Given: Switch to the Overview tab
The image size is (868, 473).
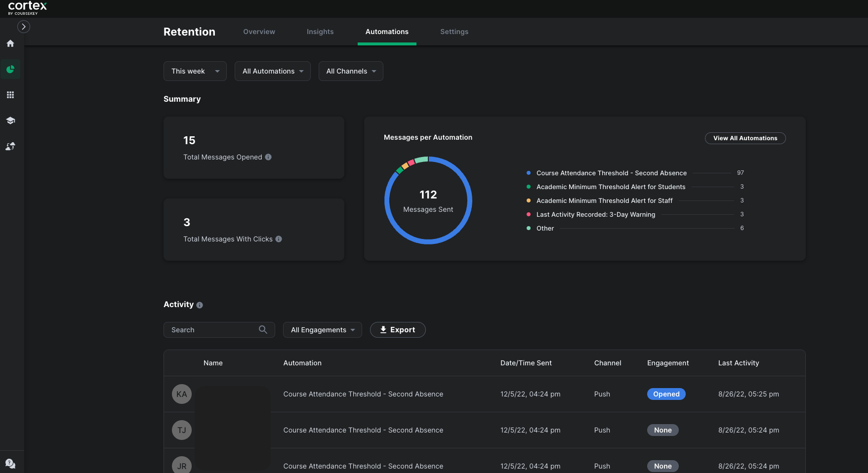Looking at the screenshot, I should [259, 32].
